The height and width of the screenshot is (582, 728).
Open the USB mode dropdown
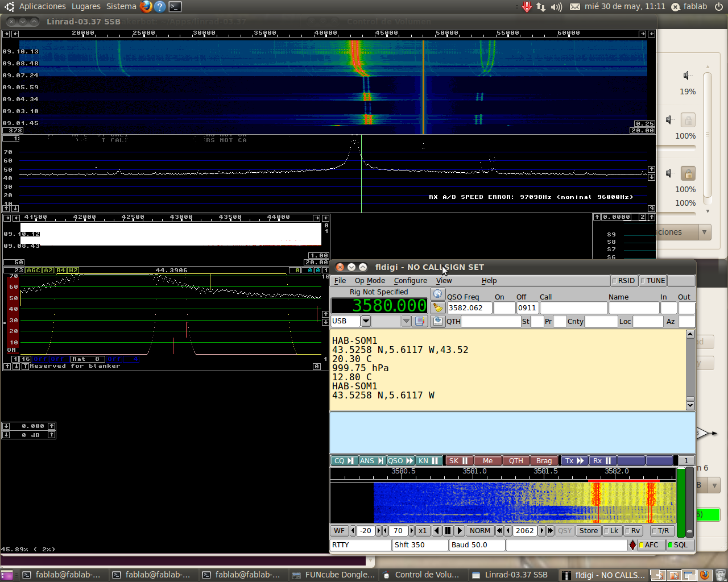point(366,321)
